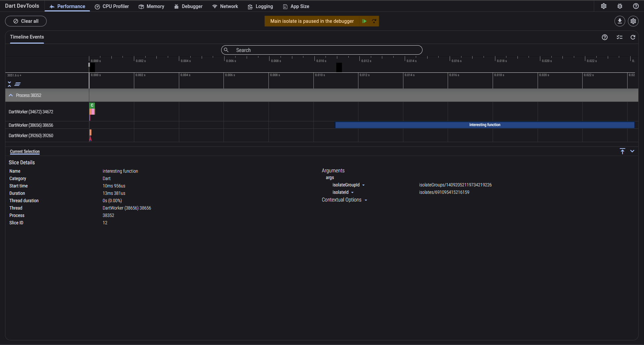Click the track filter lines icon

tap(17, 84)
